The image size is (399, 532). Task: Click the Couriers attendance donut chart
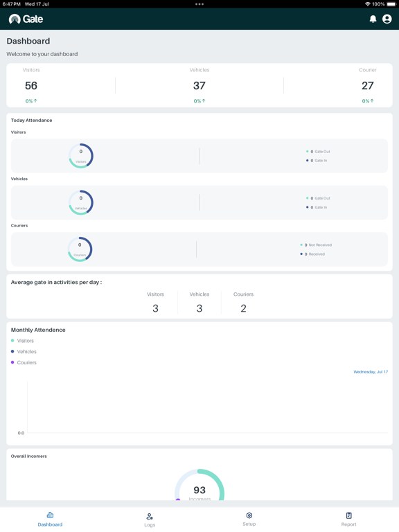click(80, 249)
